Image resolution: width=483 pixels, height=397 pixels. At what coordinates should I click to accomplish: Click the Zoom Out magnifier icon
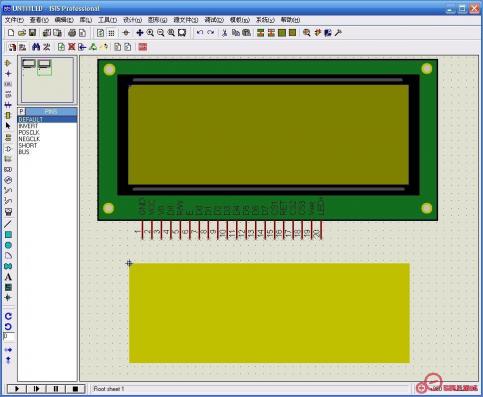[161, 33]
